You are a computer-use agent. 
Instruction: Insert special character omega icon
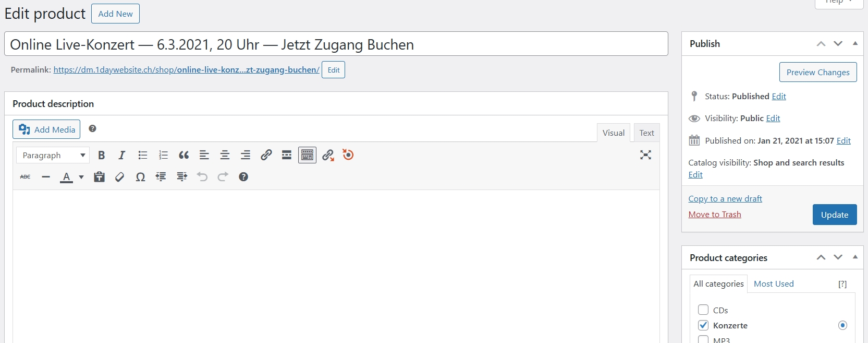pos(140,177)
